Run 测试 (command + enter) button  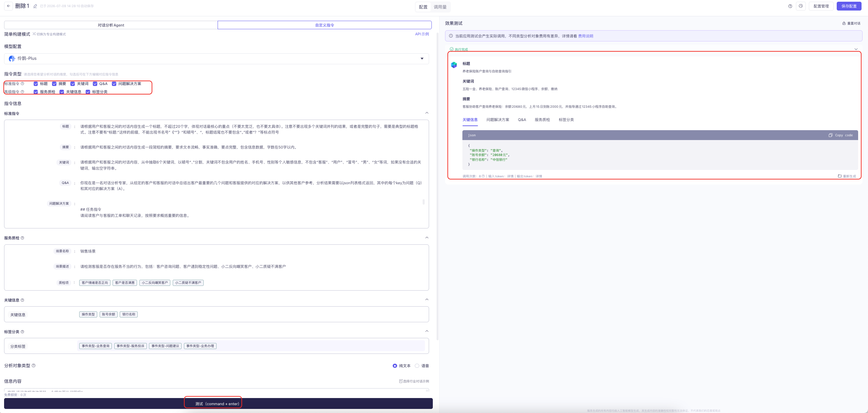[x=218, y=403]
